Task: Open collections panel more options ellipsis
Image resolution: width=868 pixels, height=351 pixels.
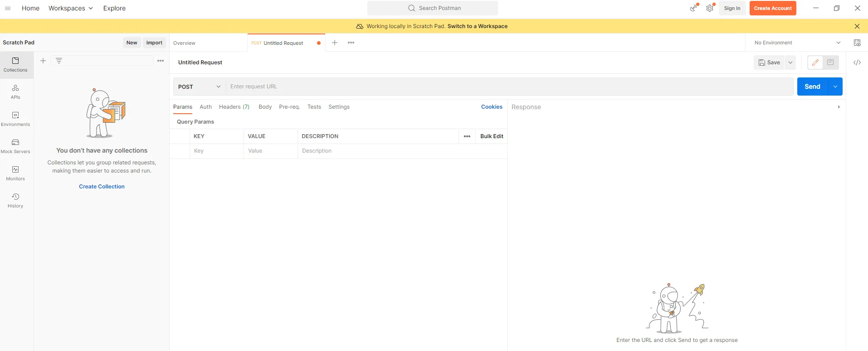Action: (161, 61)
